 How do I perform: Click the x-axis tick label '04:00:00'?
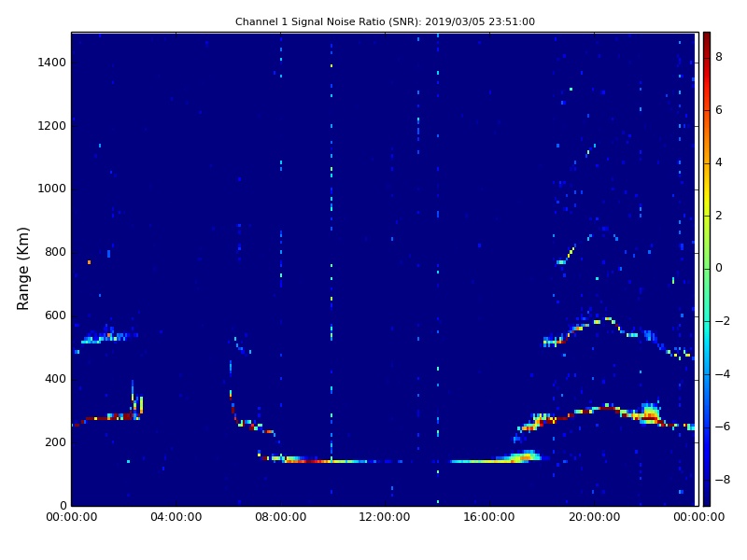(x=176, y=517)
